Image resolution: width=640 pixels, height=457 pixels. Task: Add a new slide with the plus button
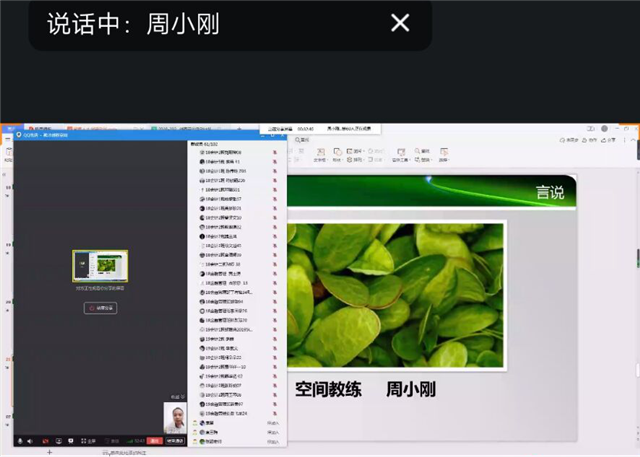49,452
